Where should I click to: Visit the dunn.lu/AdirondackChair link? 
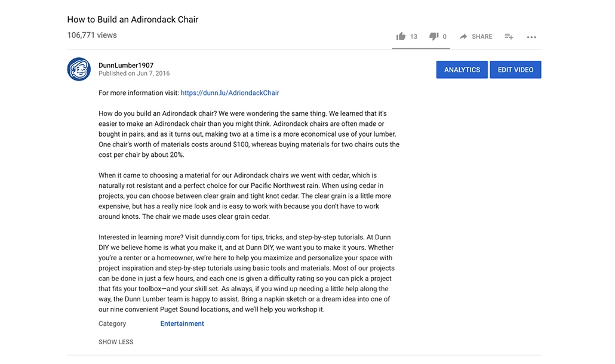[230, 93]
